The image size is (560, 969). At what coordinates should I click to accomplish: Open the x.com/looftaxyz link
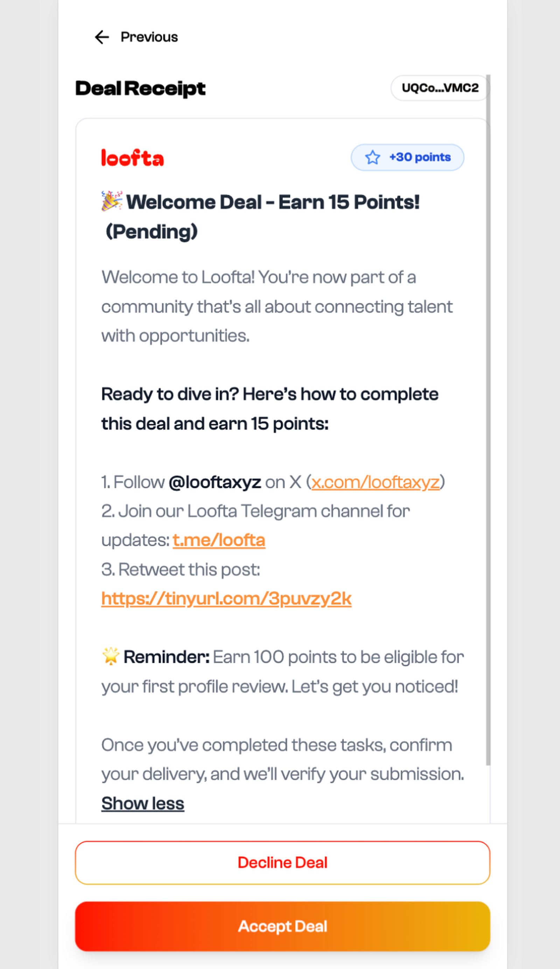(x=375, y=482)
